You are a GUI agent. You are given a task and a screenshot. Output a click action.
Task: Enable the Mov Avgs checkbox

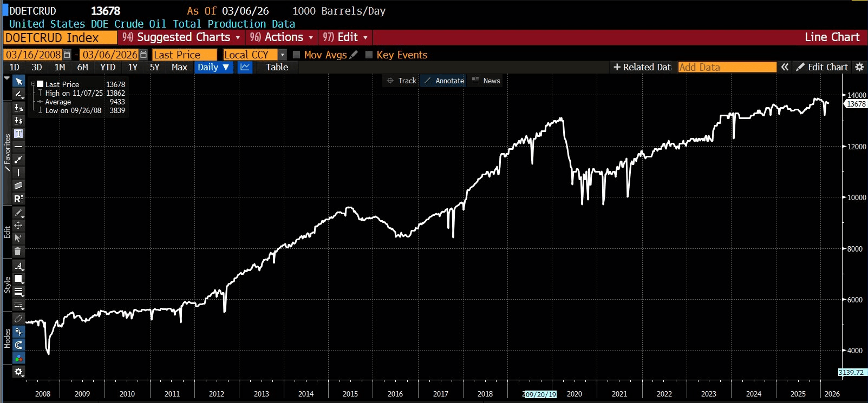[x=296, y=55]
